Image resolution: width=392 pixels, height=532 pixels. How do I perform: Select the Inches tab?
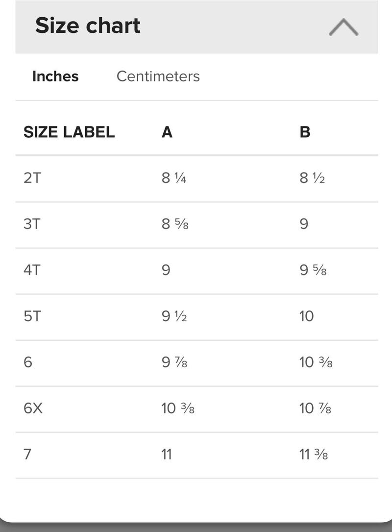pyautogui.click(x=55, y=76)
